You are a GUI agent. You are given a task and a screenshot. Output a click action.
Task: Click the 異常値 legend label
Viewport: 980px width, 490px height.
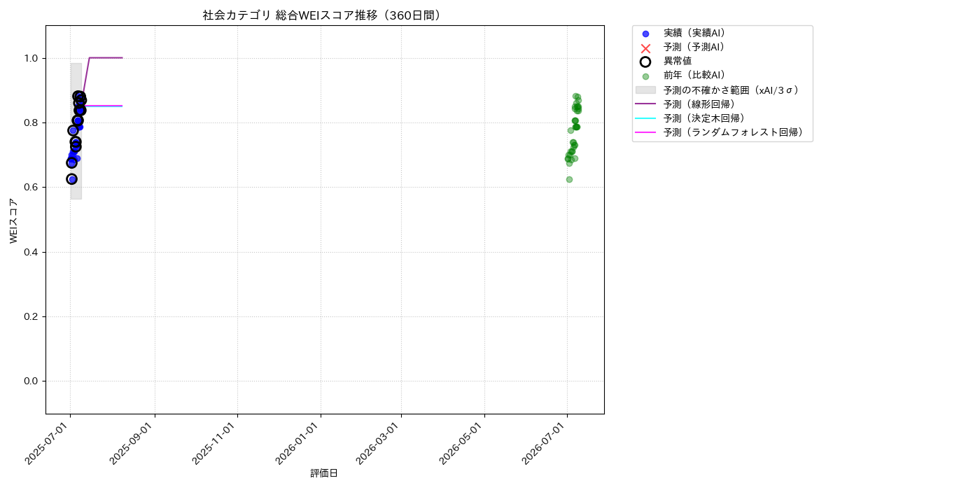(x=678, y=61)
